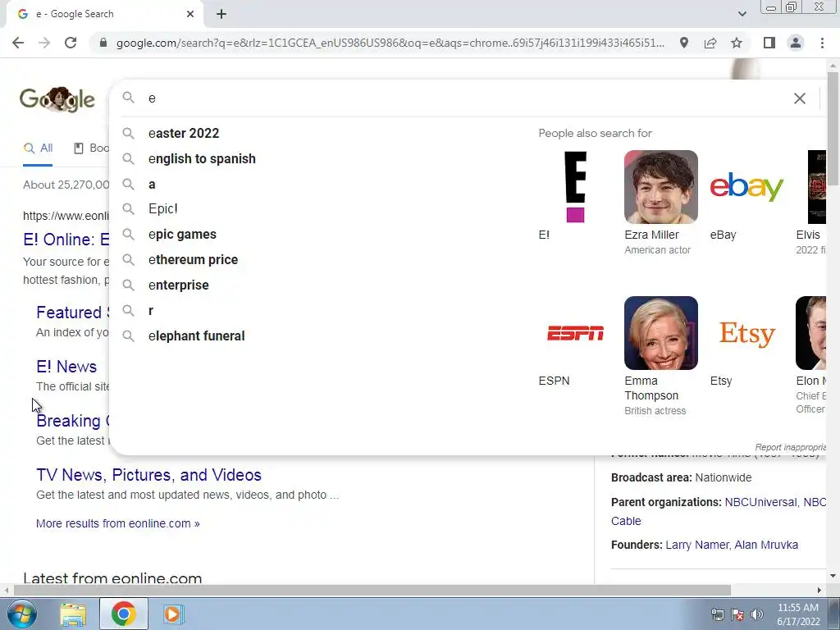
Task: Expand the tab search chevron
Action: tap(742, 14)
